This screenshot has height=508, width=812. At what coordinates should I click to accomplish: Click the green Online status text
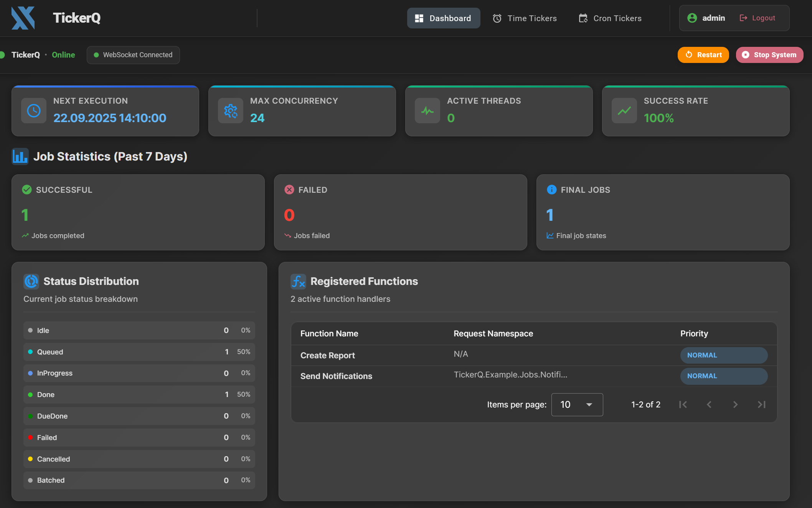[63, 55]
